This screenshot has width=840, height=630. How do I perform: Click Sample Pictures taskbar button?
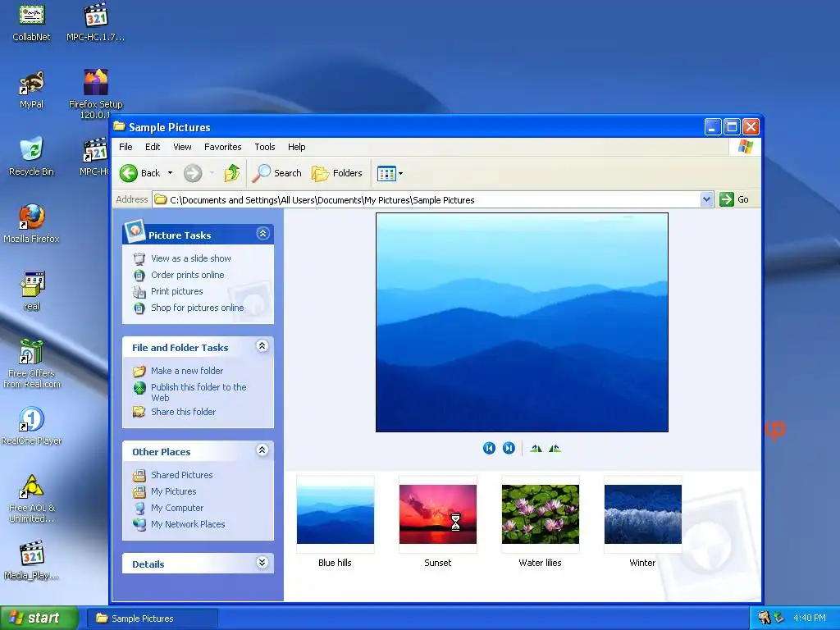pyautogui.click(x=153, y=619)
